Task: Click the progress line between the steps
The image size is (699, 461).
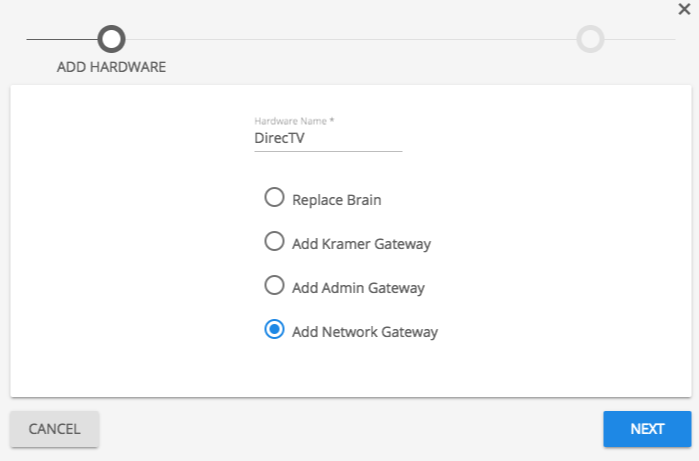Action: tap(350, 39)
